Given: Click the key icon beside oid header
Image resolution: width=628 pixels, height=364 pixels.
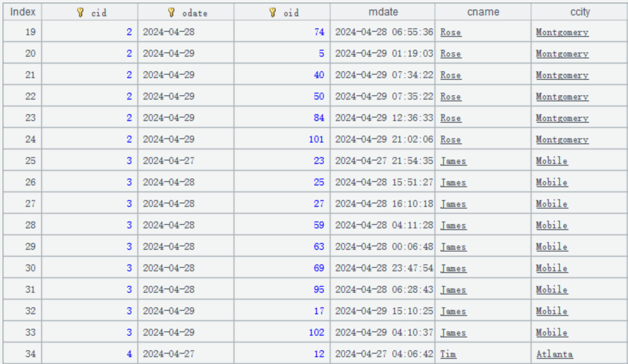Looking at the screenshot, I should 272,13.
